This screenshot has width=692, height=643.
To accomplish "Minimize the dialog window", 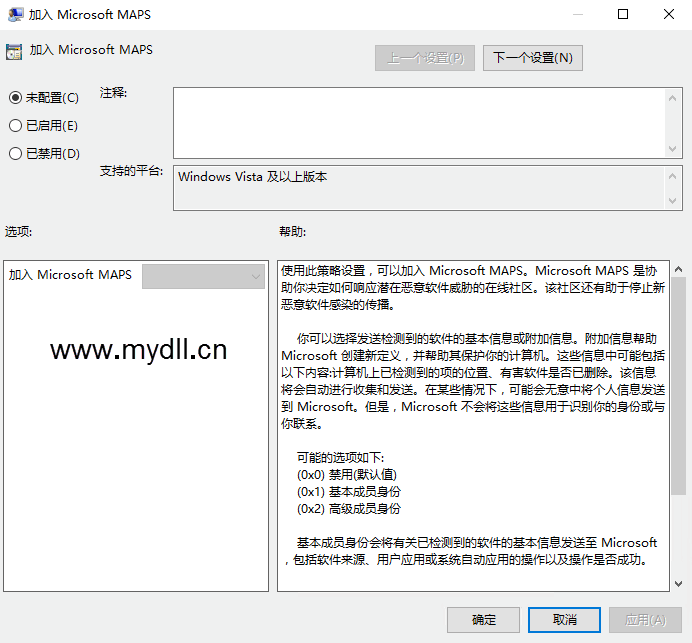I will point(578,15).
